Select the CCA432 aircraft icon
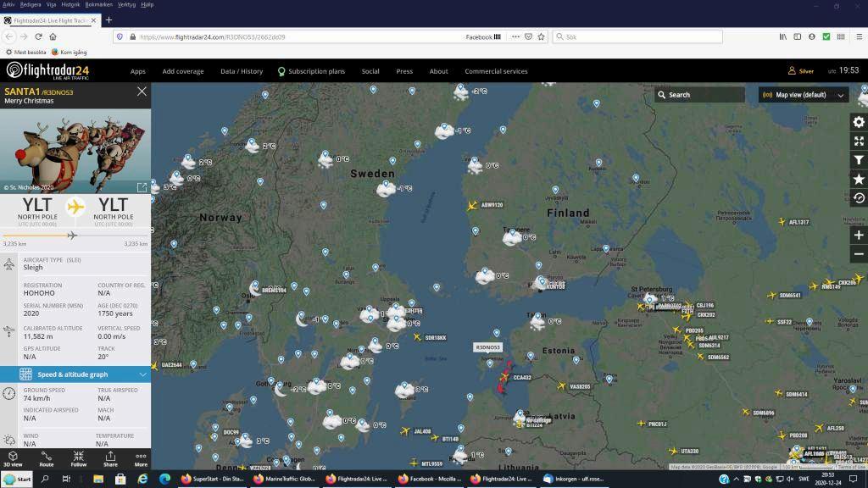 coord(504,377)
